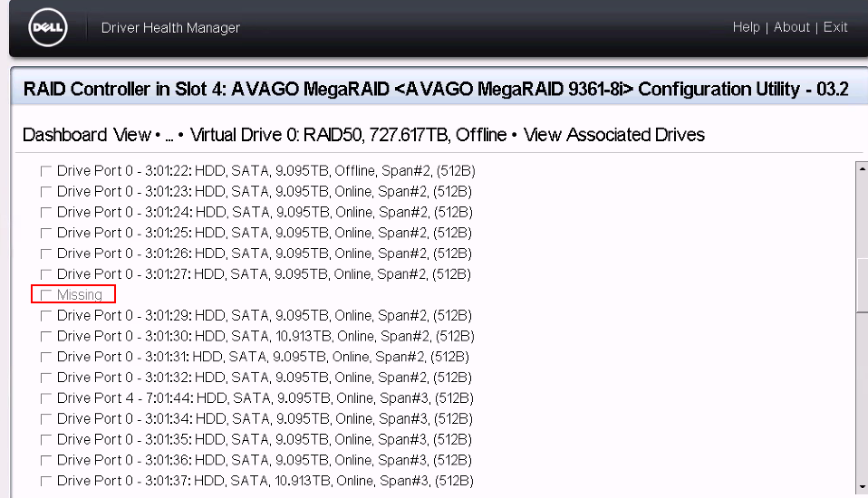Select checkbox for drive 3:01:27

pos(46,274)
